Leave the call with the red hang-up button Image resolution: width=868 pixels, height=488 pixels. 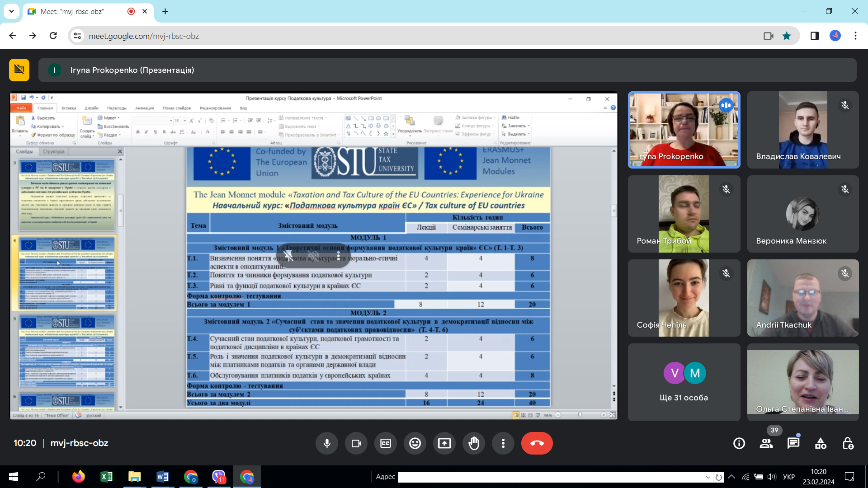tap(537, 443)
